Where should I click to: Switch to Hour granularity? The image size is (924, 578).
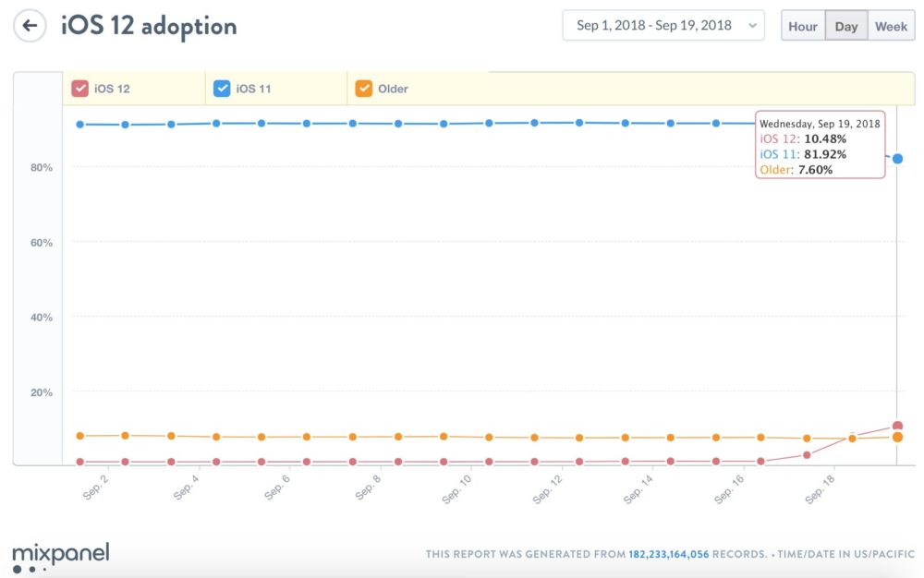pos(803,27)
